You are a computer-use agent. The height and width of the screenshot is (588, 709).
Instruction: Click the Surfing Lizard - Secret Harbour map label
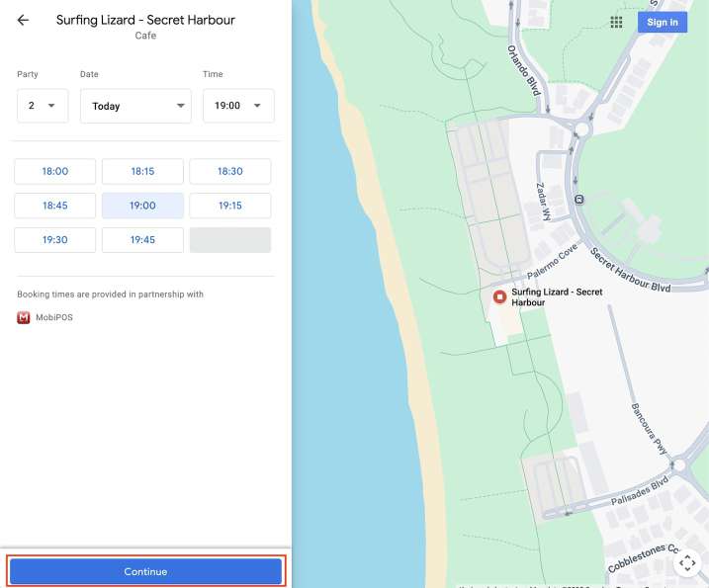tap(557, 296)
